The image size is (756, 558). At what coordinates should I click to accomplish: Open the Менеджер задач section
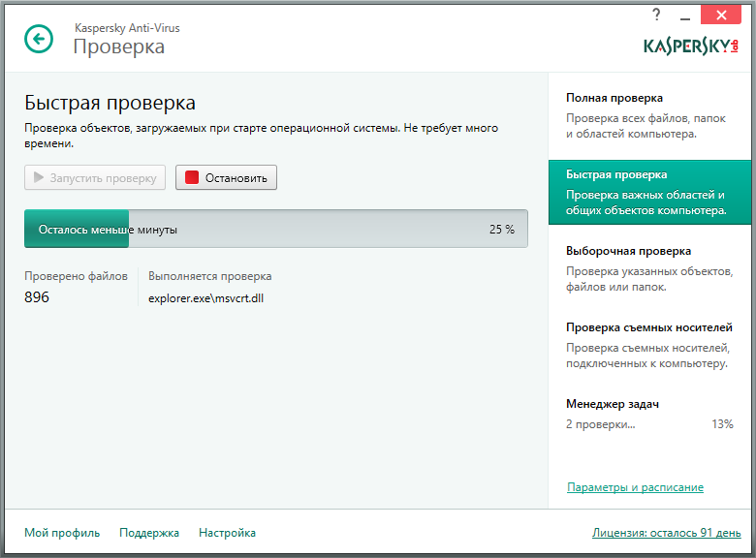coord(649,414)
